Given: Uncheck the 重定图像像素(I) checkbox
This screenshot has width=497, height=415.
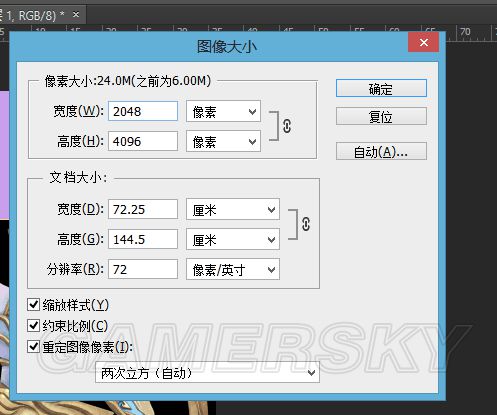Looking at the screenshot, I should (33, 347).
